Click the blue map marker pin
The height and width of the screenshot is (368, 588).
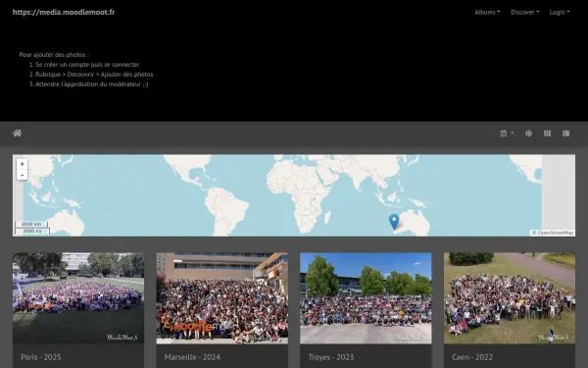(394, 222)
